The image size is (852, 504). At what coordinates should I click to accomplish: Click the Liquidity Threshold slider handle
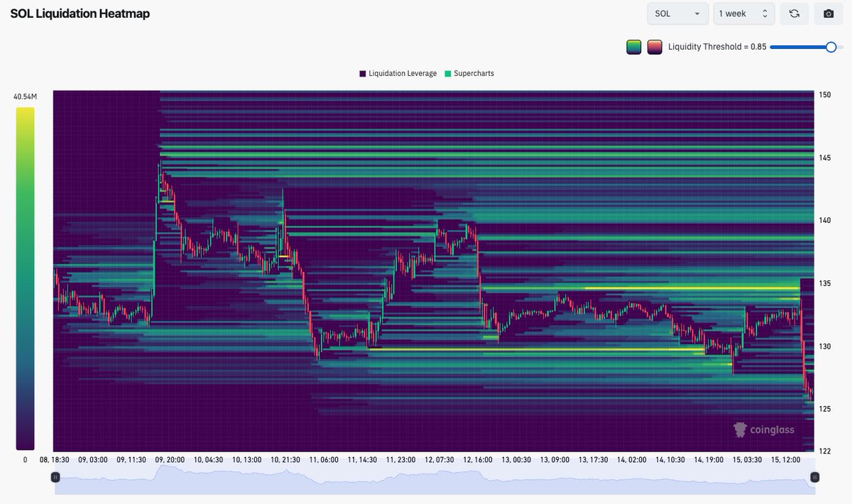(831, 47)
